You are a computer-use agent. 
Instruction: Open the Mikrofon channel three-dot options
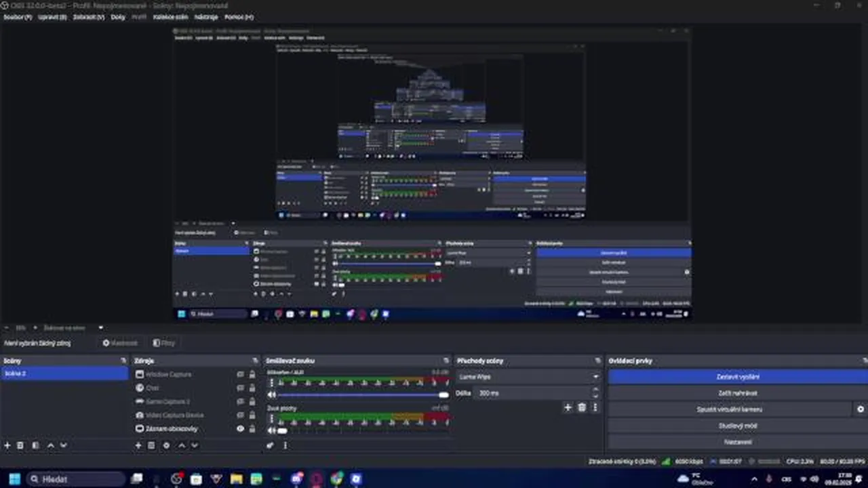tap(272, 383)
